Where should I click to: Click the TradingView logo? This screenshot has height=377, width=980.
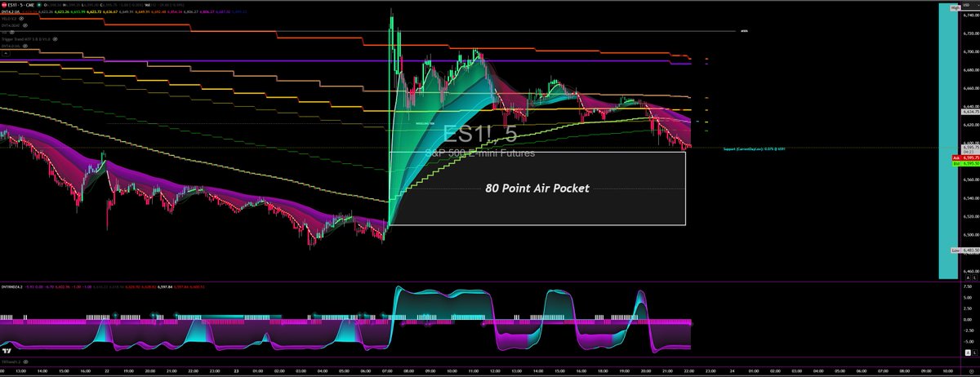7,351
